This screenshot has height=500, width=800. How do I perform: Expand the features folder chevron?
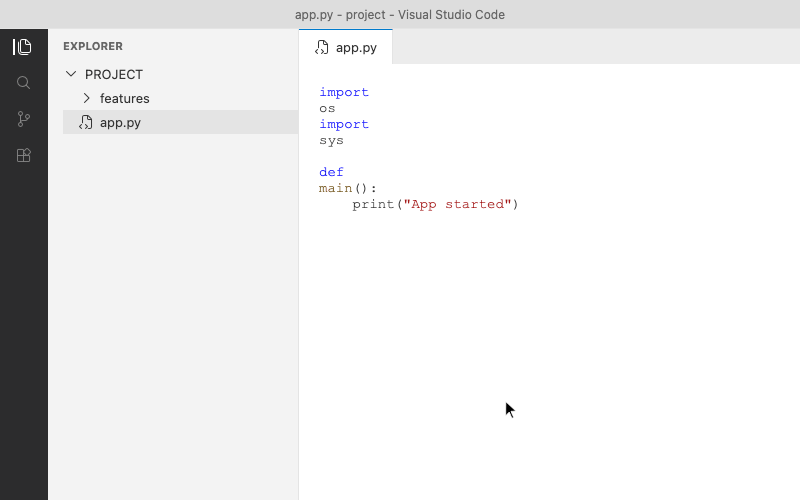(86, 98)
